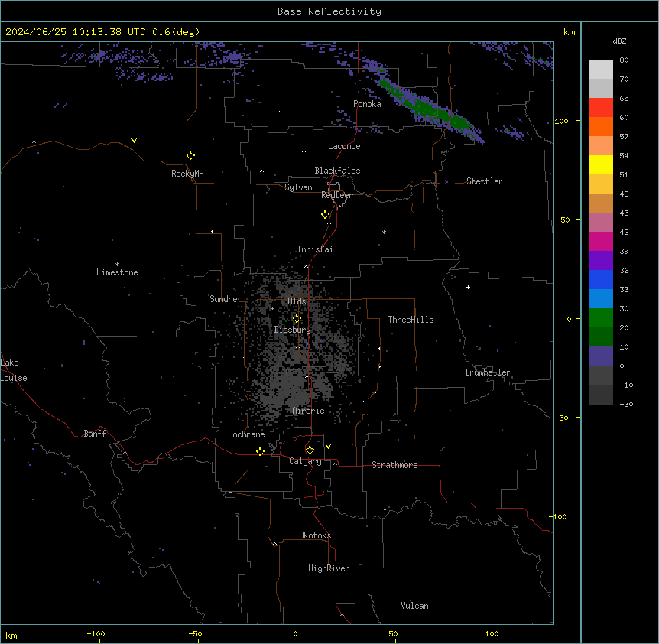This screenshot has width=659, height=644.
Task: Click the Lake Louise label on the map
Action: (x=14, y=370)
